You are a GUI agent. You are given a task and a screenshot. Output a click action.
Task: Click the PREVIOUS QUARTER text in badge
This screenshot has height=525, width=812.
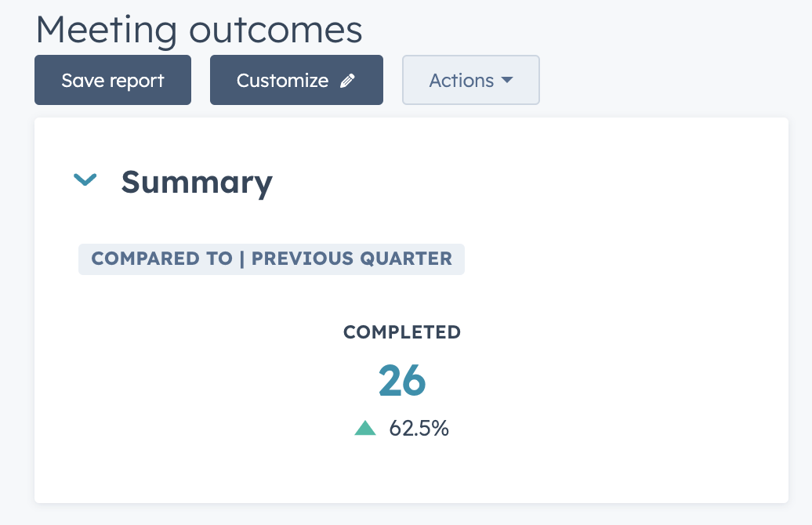352,259
